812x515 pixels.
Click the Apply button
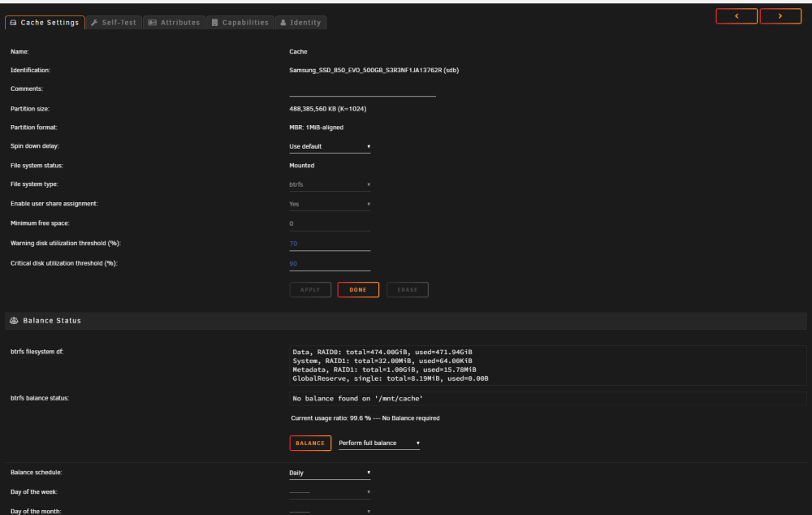click(310, 290)
